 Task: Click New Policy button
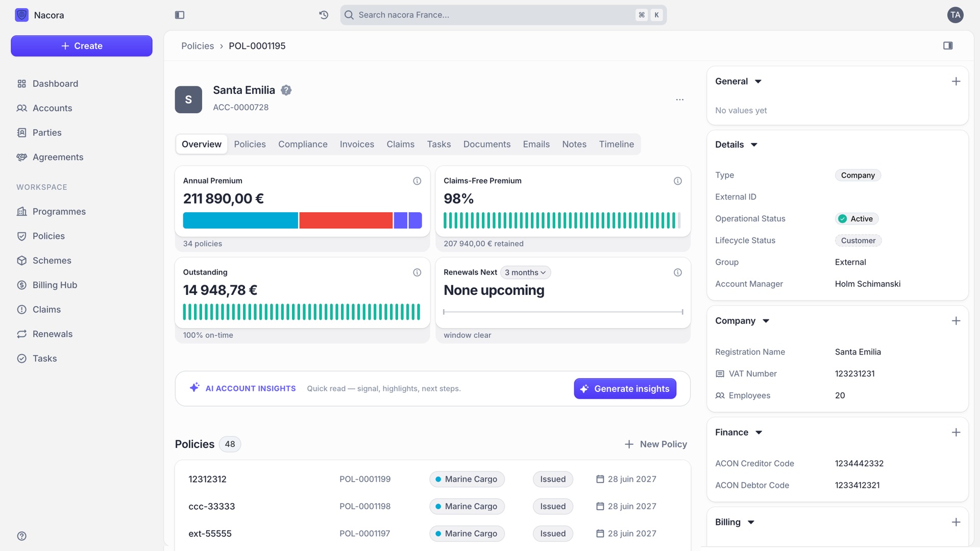coord(655,444)
